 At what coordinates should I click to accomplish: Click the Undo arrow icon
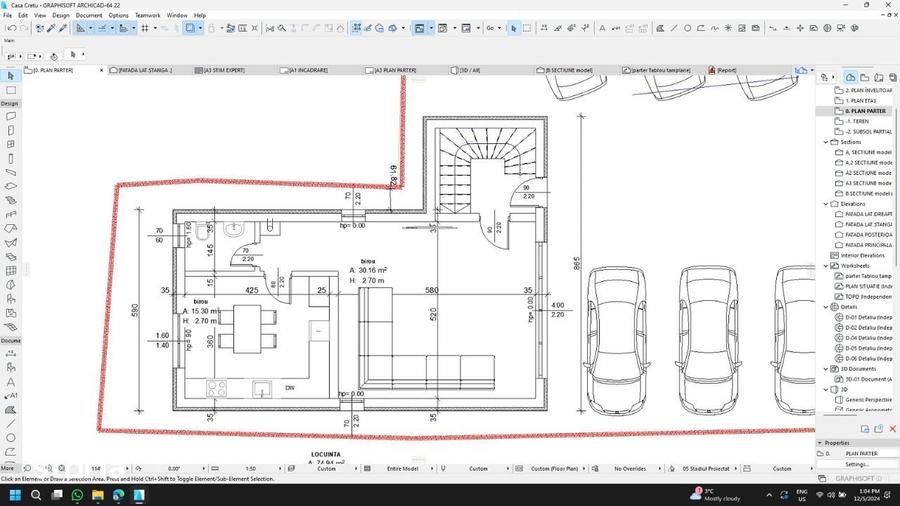(x=11, y=28)
